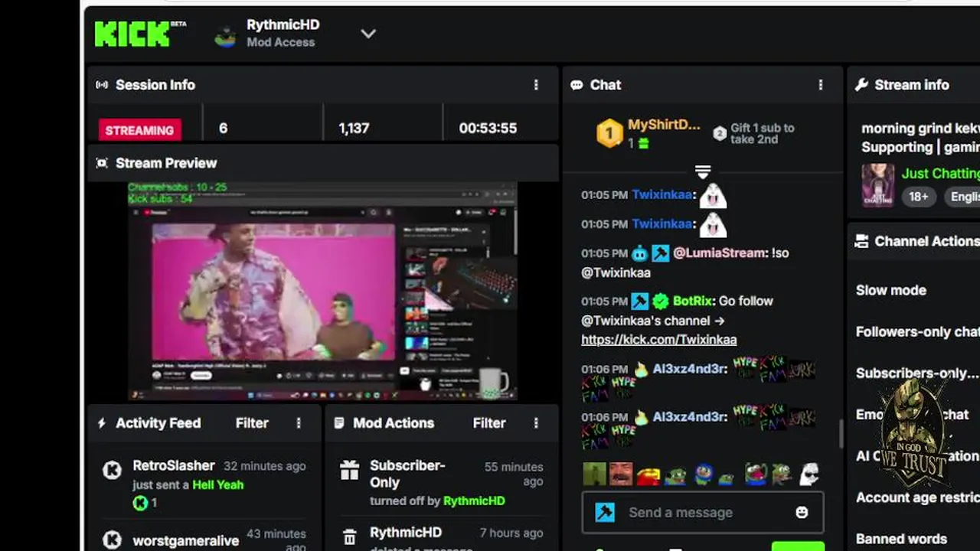Select the red and yellow emote
Image resolution: width=980 pixels, height=551 pixels.
648,476
